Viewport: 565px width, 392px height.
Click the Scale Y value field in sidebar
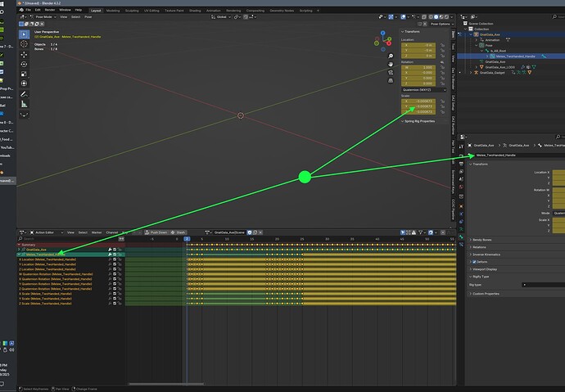[x=423, y=106]
